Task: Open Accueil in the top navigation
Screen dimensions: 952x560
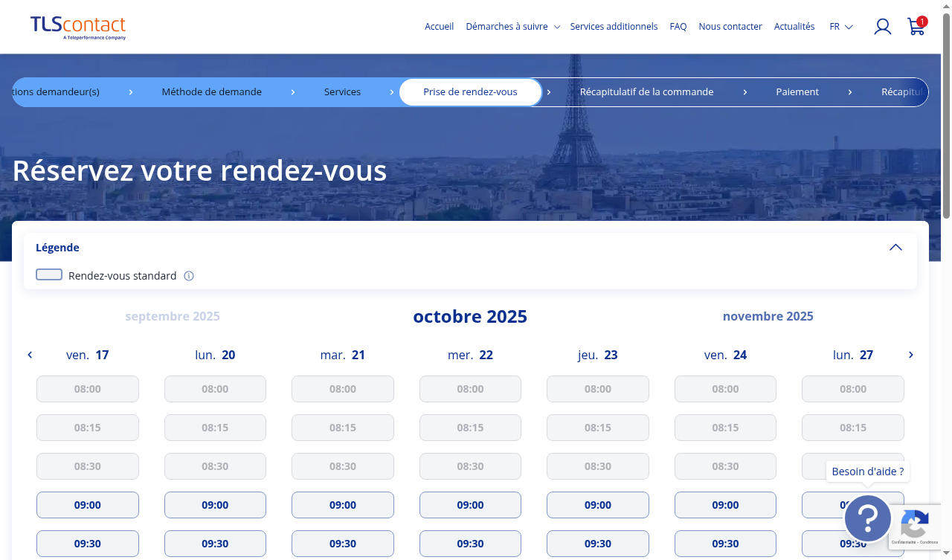Action: coord(439,27)
